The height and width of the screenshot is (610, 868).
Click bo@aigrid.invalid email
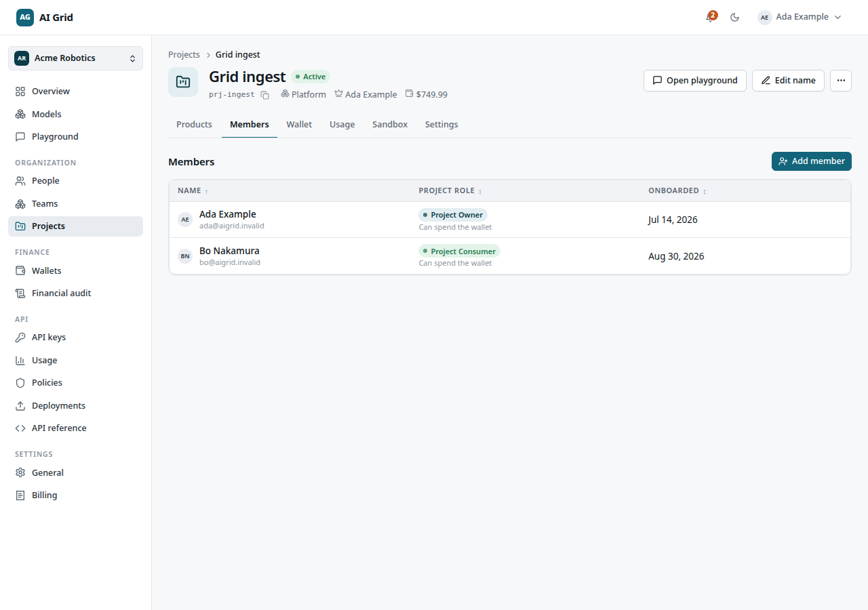230,263
